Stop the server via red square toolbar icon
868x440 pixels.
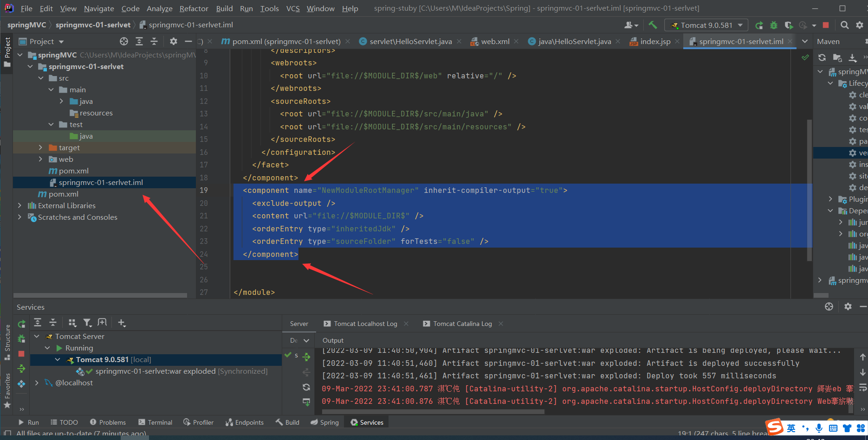pos(826,25)
